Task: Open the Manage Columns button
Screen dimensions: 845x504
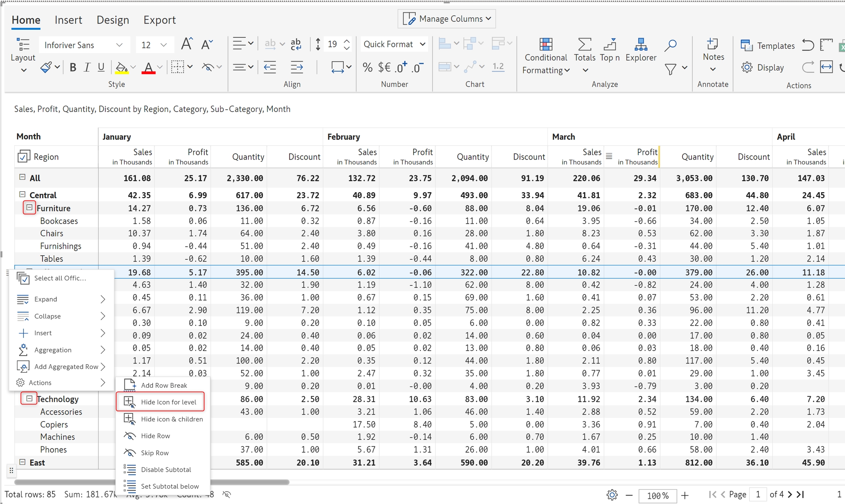Action: 446,19
